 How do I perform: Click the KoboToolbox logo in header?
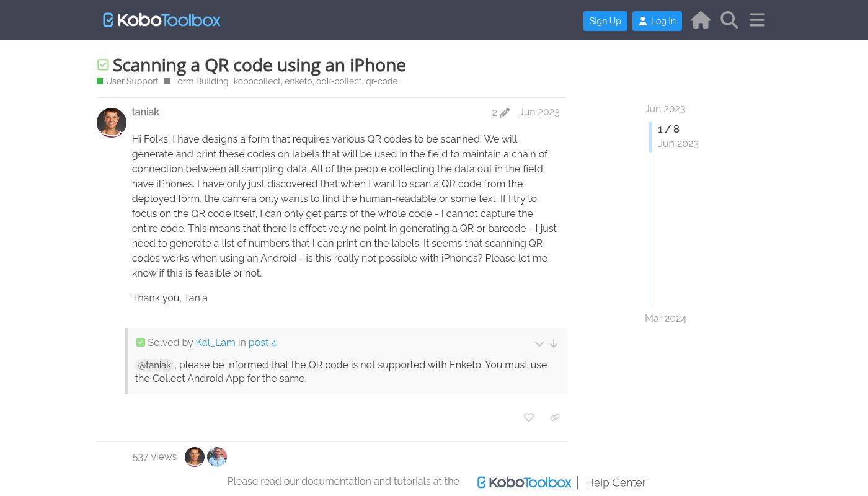[162, 20]
